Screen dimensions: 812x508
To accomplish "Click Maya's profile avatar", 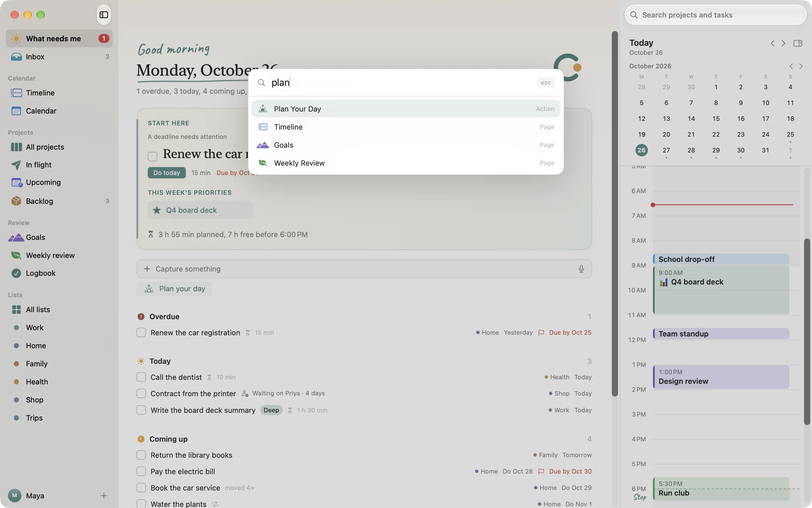I will pyautogui.click(x=14, y=496).
